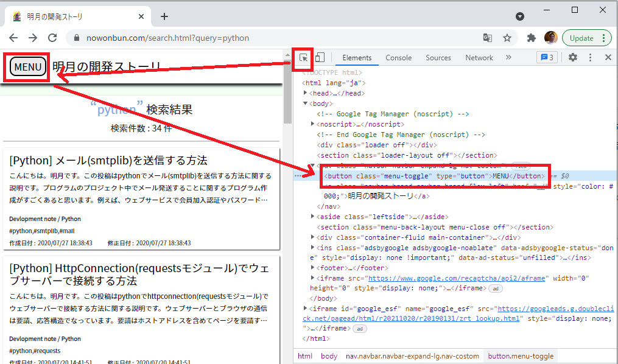Switch to the Elements tab
Image resolution: width=618 pixels, height=364 pixels.
point(357,57)
